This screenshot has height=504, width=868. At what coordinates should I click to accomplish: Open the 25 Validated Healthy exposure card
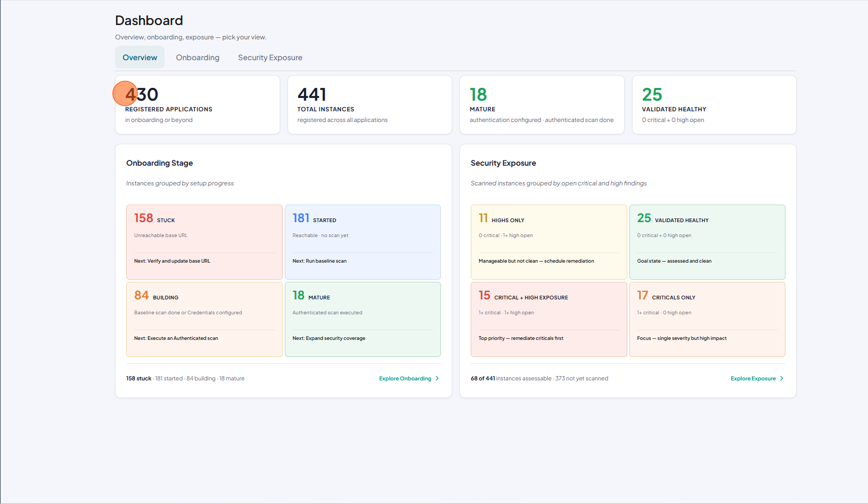click(x=707, y=242)
